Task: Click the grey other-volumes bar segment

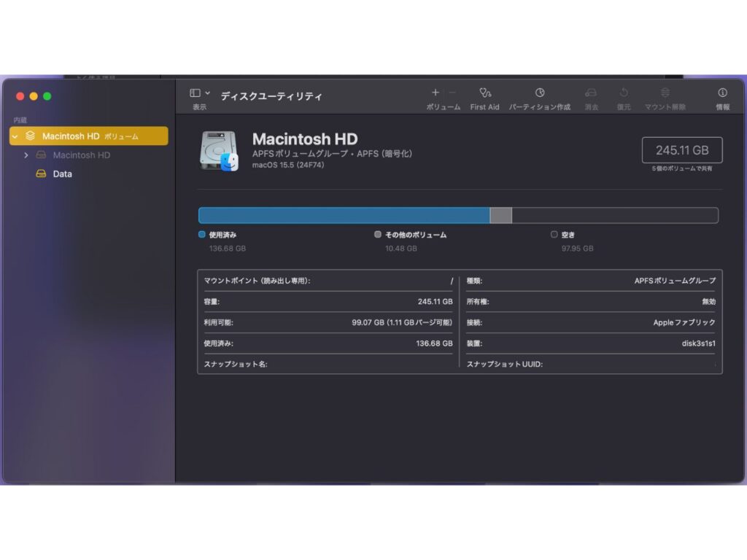Action: coord(500,215)
